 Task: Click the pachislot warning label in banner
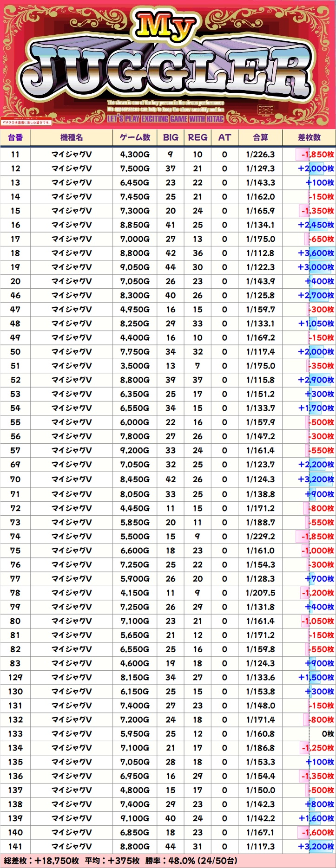tap(26, 123)
